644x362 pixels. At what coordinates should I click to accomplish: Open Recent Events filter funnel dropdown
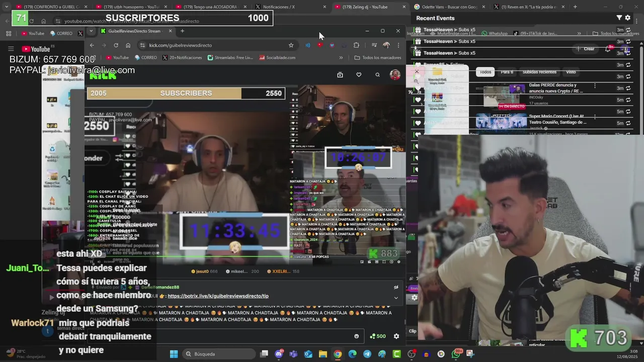click(619, 18)
